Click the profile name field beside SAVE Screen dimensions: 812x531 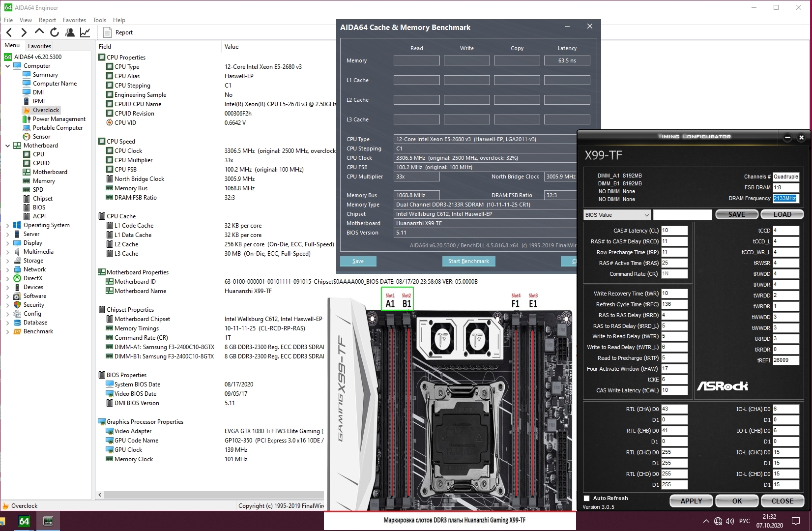[682, 215]
